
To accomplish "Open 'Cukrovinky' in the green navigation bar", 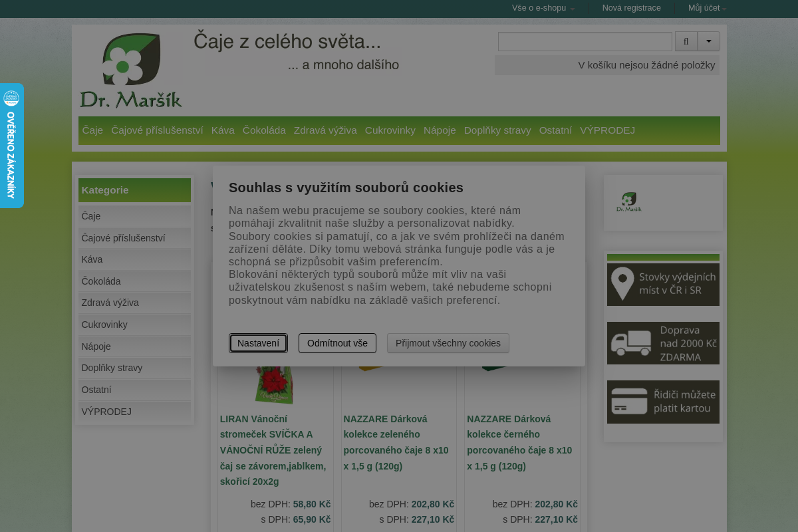I will point(390,130).
